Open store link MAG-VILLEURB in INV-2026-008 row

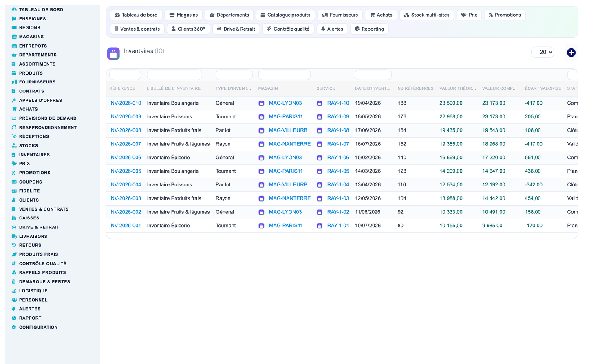[x=288, y=130]
